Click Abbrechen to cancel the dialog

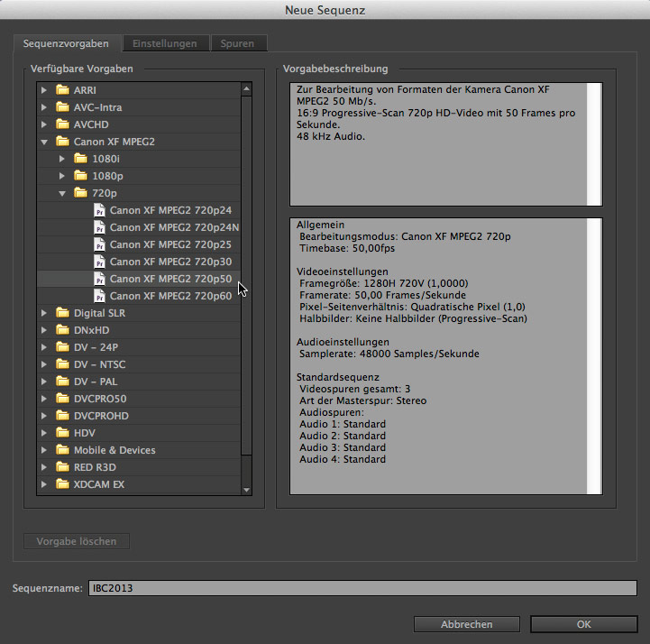click(466, 624)
